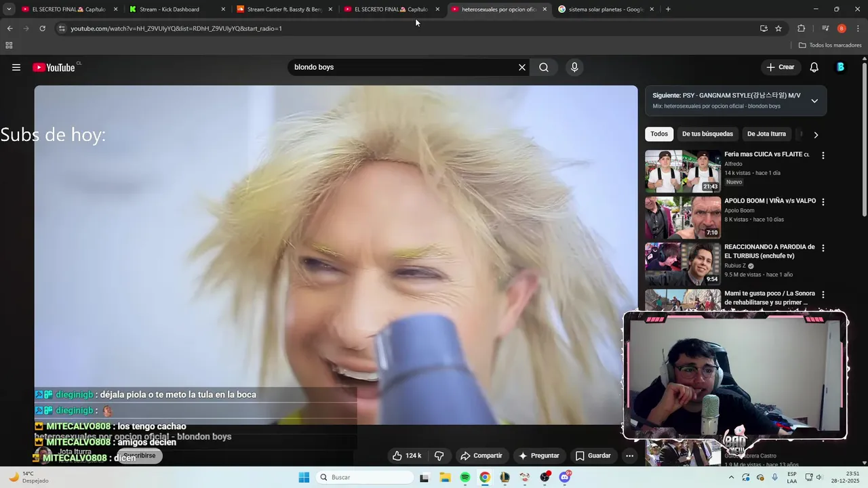
Task: Start voice search with the microphone icon
Action: 574,67
